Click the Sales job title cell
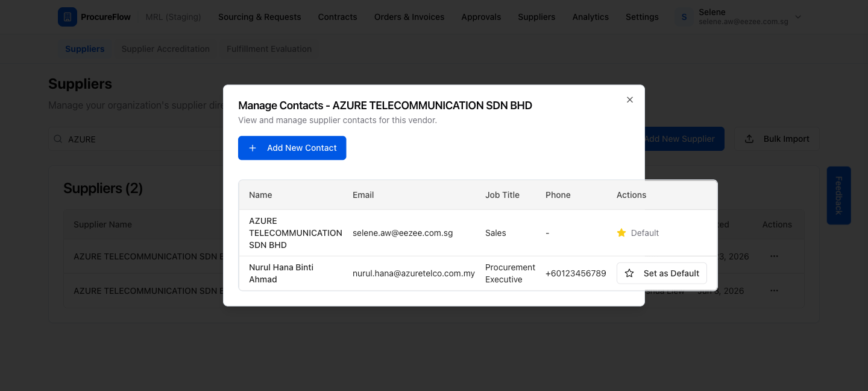 (x=495, y=233)
